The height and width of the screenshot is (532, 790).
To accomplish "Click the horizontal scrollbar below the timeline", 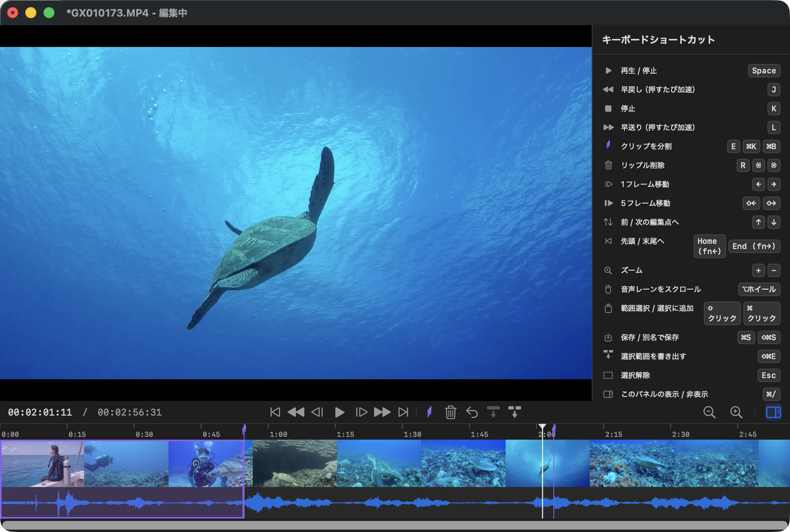I will click(x=395, y=525).
